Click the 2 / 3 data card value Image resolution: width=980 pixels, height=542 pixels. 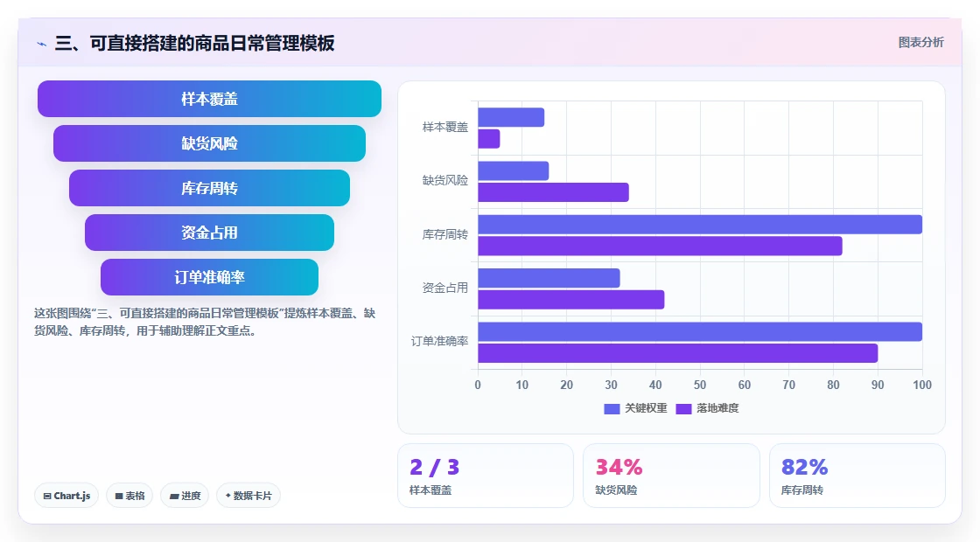(434, 467)
